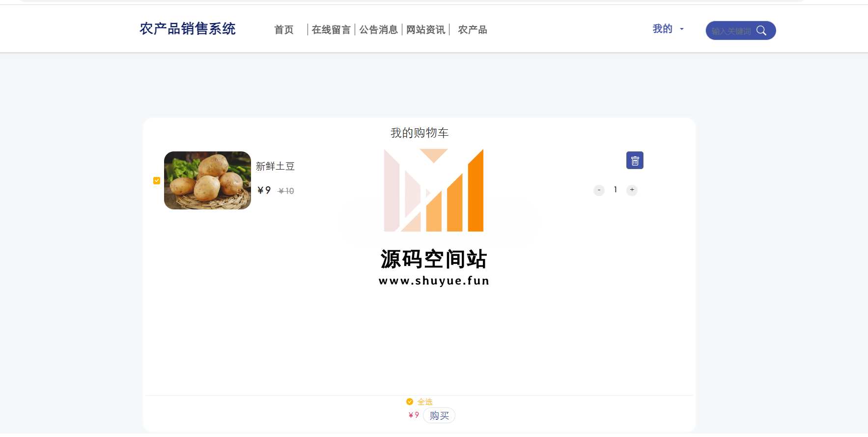Expand the 我的 dropdown menu

(668, 29)
